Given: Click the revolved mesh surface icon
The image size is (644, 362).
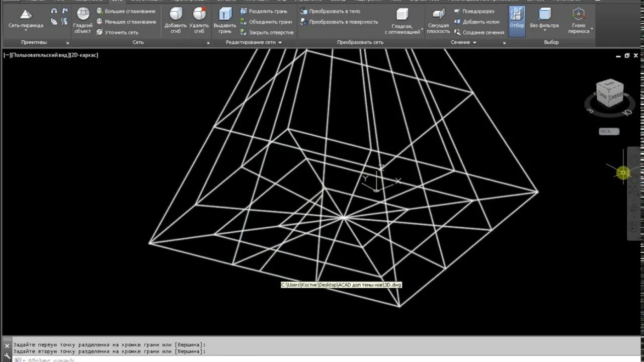Looking at the screenshot, I should [54, 11].
